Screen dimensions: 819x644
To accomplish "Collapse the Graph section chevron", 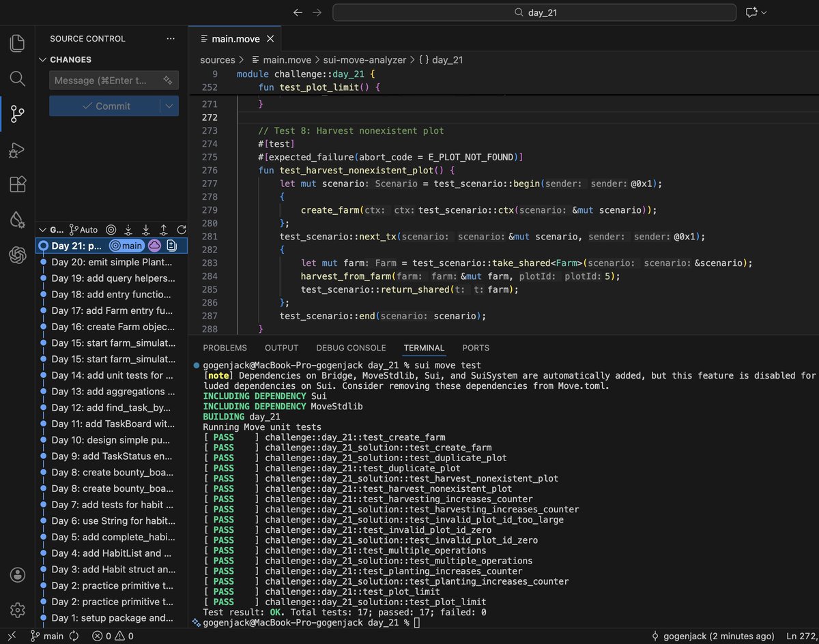I will (x=42, y=230).
